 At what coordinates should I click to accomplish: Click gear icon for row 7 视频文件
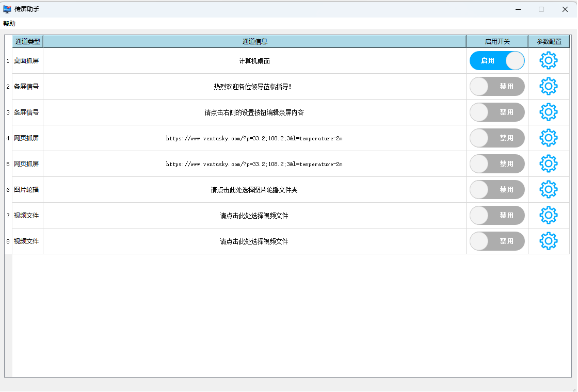pyautogui.click(x=548, y=216)
